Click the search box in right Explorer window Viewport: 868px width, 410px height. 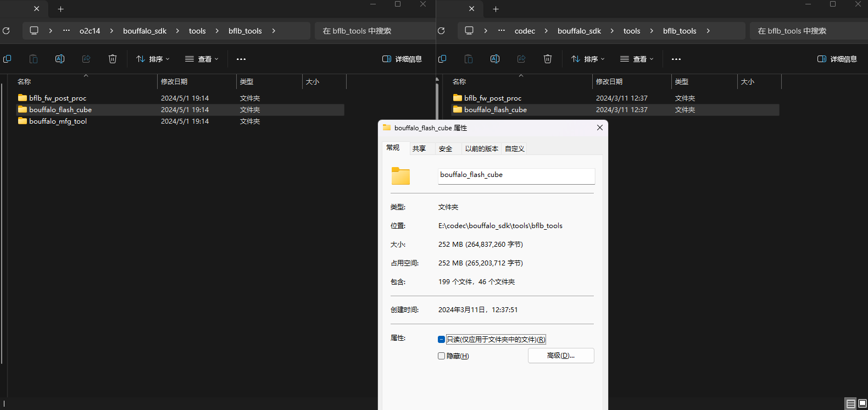point(809,31)
